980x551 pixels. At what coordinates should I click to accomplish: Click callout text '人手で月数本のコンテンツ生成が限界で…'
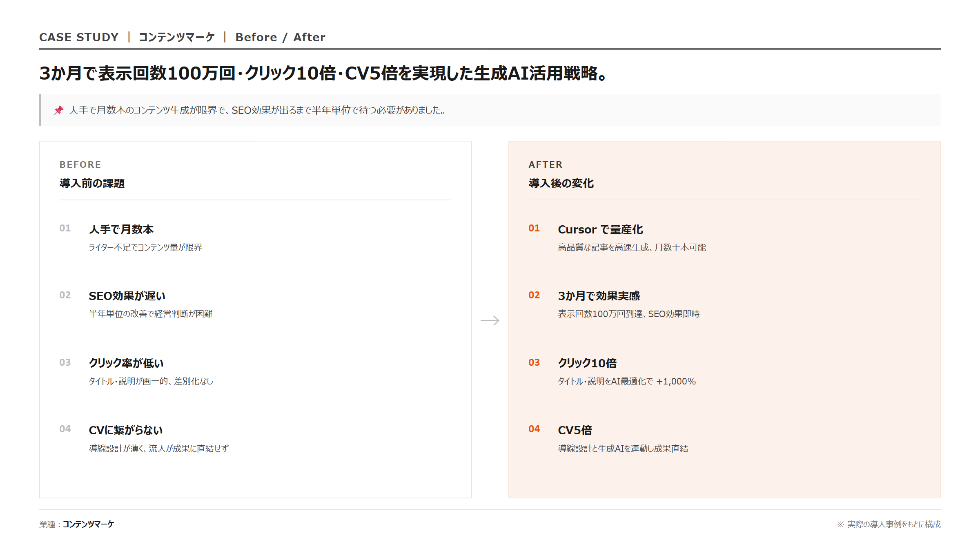[x=258, y=110]
